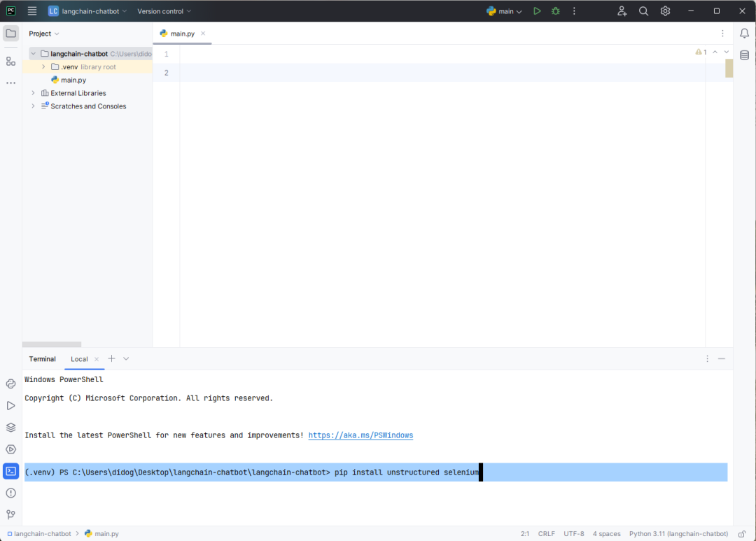The height and width of the screenshot is (541, 756).
Task: Open the Services tool window
Action: tap(10, 449)
